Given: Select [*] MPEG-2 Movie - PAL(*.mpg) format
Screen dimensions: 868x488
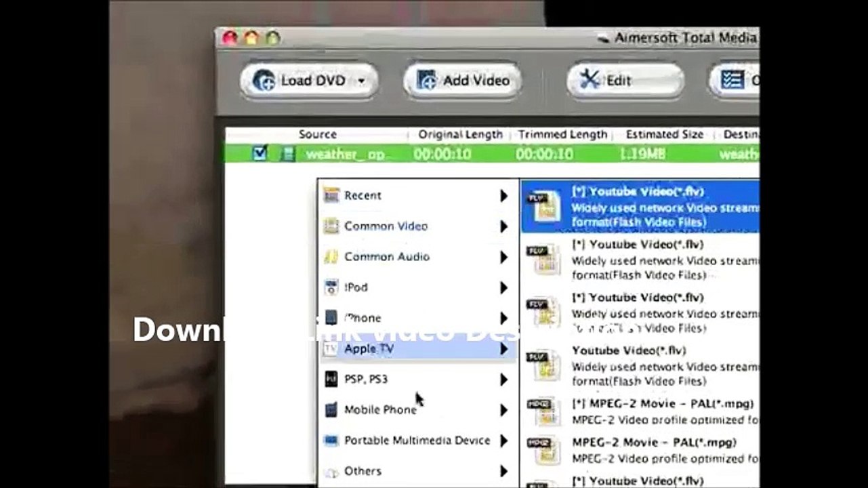Looking at the screenshot, I should 640,411.
